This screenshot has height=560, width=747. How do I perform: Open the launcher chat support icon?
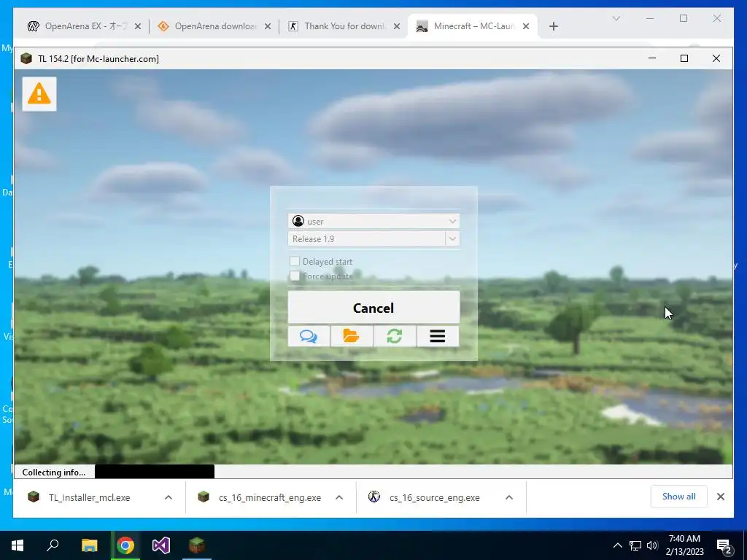tap(309, 336)
